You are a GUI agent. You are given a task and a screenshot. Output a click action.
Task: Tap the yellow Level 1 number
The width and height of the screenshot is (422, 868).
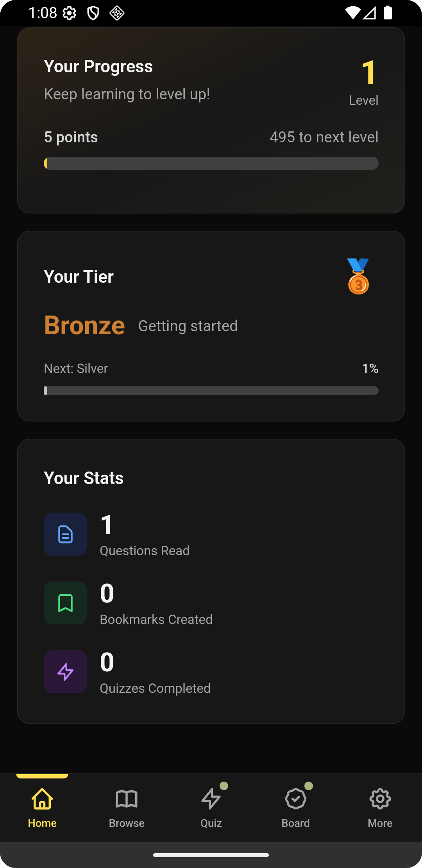pos(368,73)
